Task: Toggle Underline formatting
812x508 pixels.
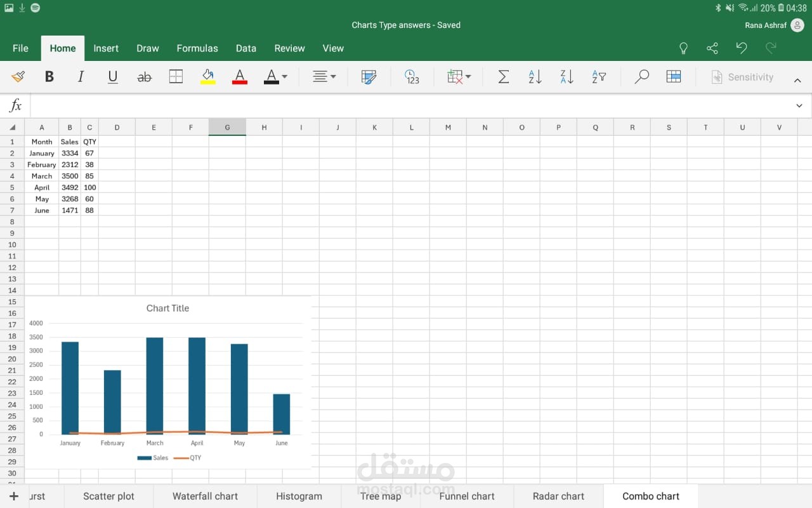Action: point(112,77)
